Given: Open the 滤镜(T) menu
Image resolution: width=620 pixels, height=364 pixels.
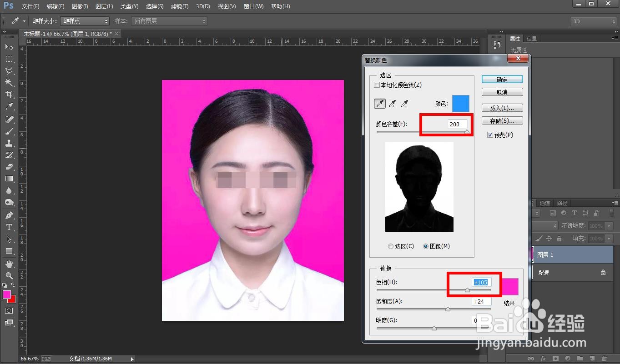Looking at the screenshot, I should click(x=179, y=6).
